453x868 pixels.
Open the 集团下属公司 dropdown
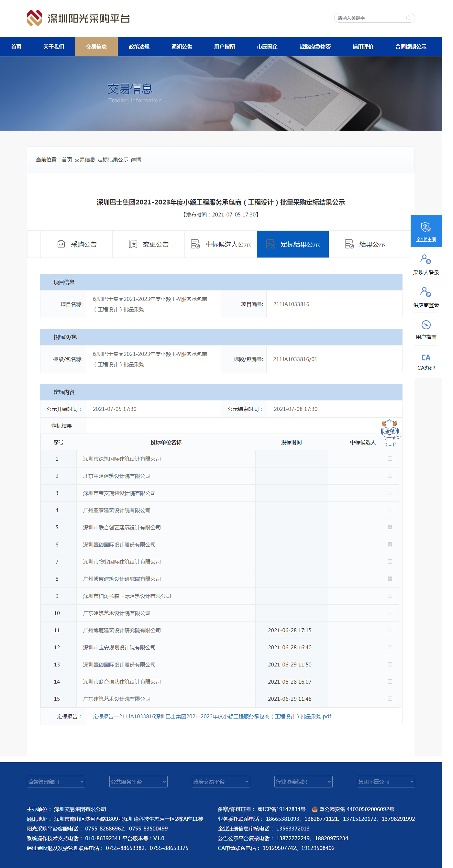pos(386,782)
